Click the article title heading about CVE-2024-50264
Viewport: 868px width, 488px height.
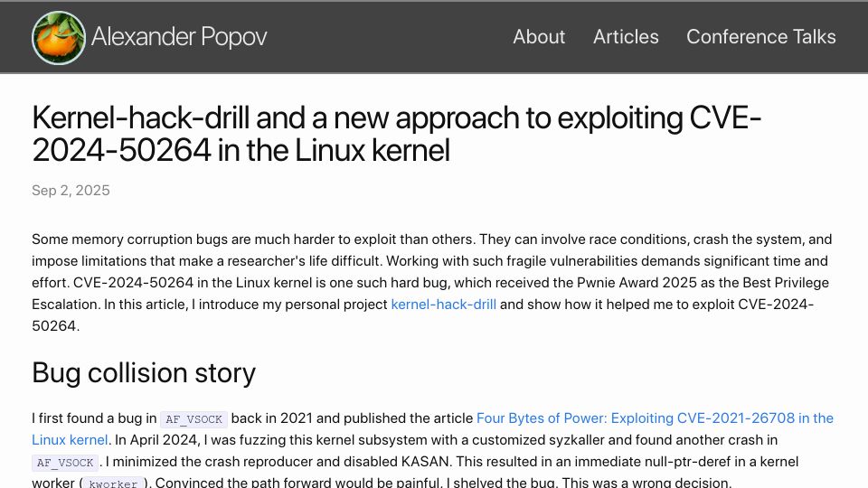(396, 134)
